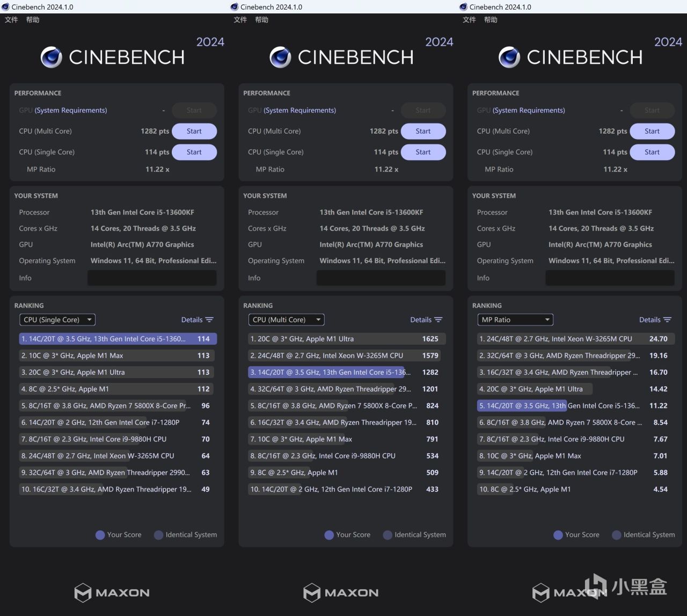Open 帮助 menu in middle window
This screenshot has height=616, width=687.
262,20
